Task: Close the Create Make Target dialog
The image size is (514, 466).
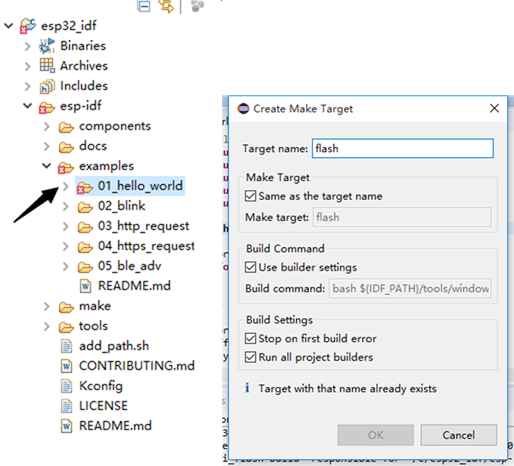Action: click(x=494, y=108)
